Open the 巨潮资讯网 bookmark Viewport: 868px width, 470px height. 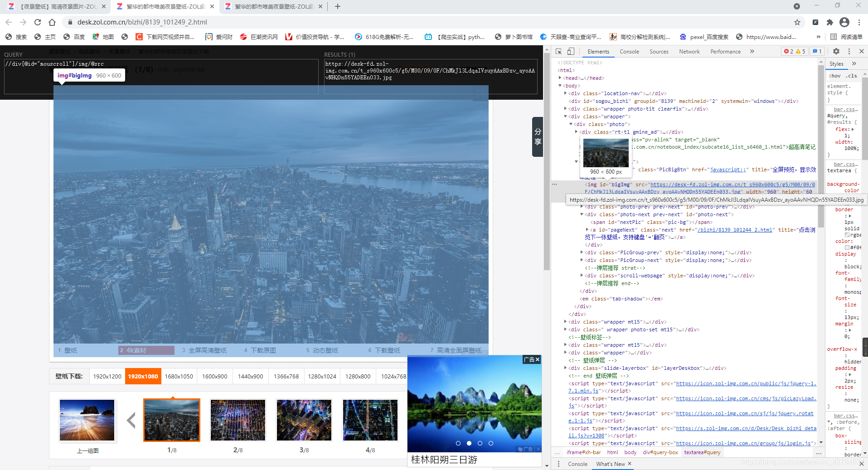click(x=259, y=37)
